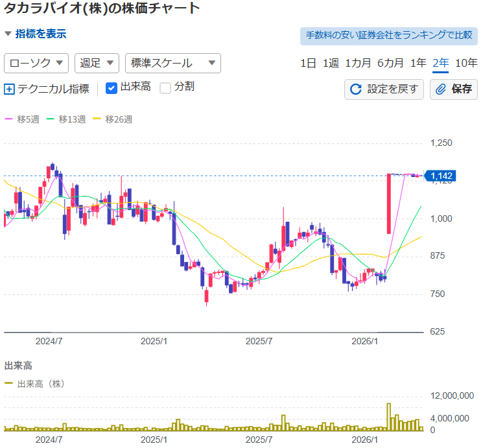This screenshot has width=483, height=448.
Task: Open the ローソク chart type dropdown
Action: pos(36,63)
